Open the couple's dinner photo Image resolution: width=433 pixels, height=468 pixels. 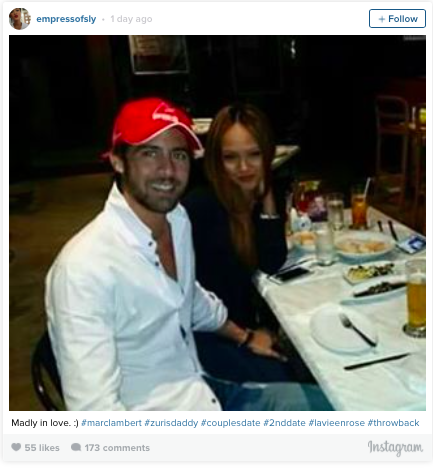pyautogui.click(x=217, y=223)
